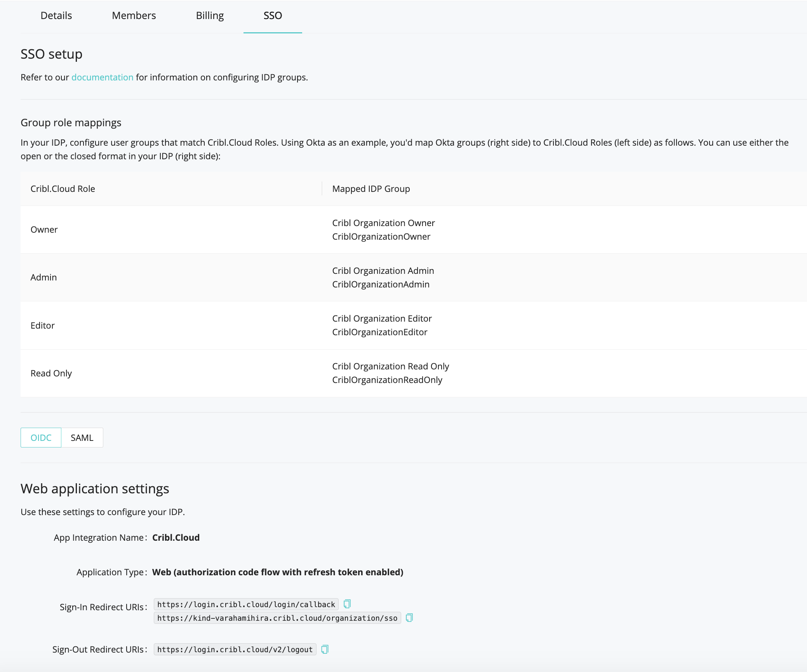Select the Read Only role row
The width and height of the screenshot is (807, 672).
coord(51,373)
